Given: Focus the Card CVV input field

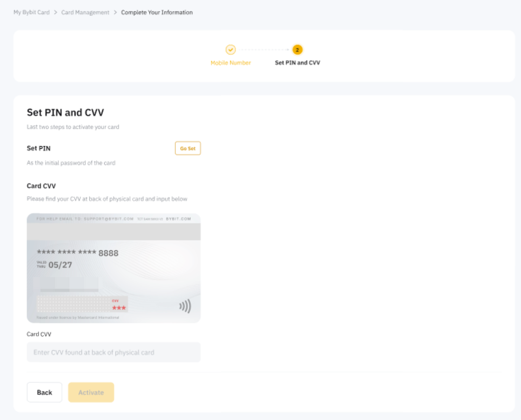Looking at the screenshot, I should 113,352.
